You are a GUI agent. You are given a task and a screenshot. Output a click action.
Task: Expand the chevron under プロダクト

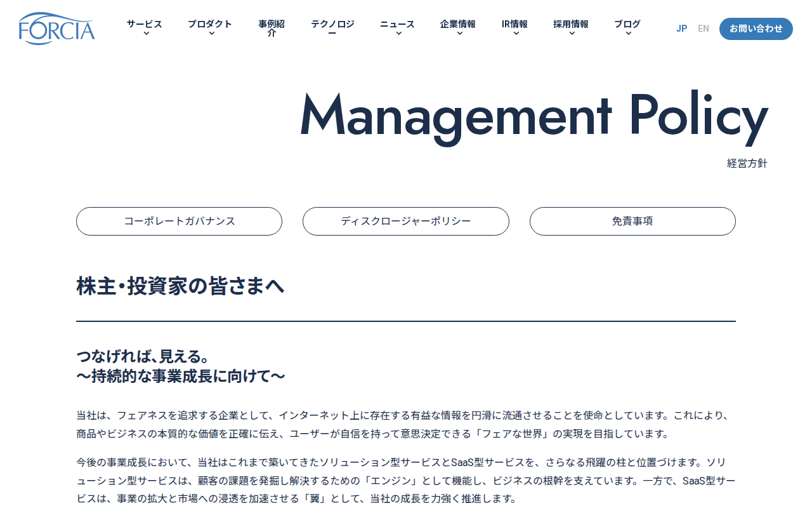(211, 34)
